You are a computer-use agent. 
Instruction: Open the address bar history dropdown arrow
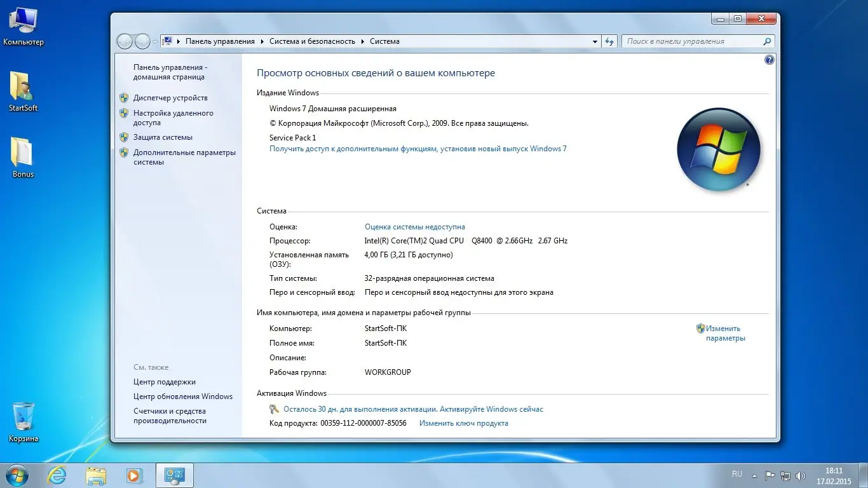point(595,41)
